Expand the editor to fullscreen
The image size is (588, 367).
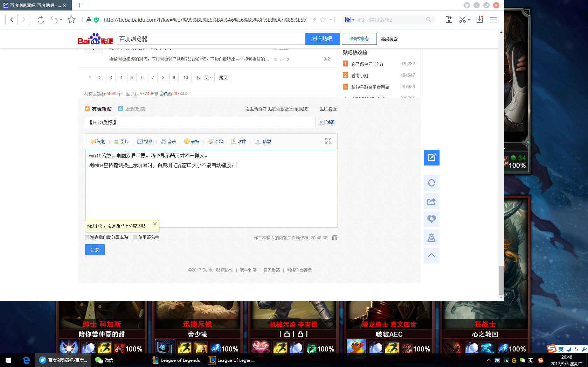[328, 141]
